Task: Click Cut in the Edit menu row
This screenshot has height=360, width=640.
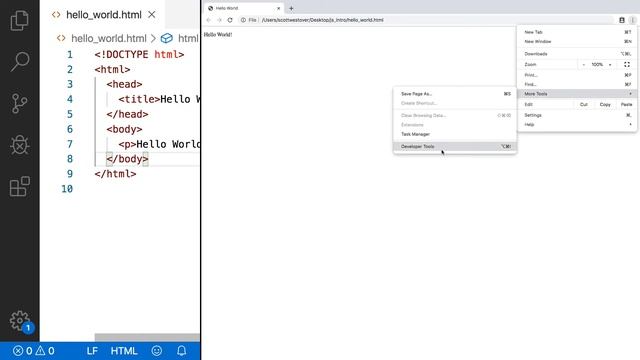Action: tap(584, 104)
